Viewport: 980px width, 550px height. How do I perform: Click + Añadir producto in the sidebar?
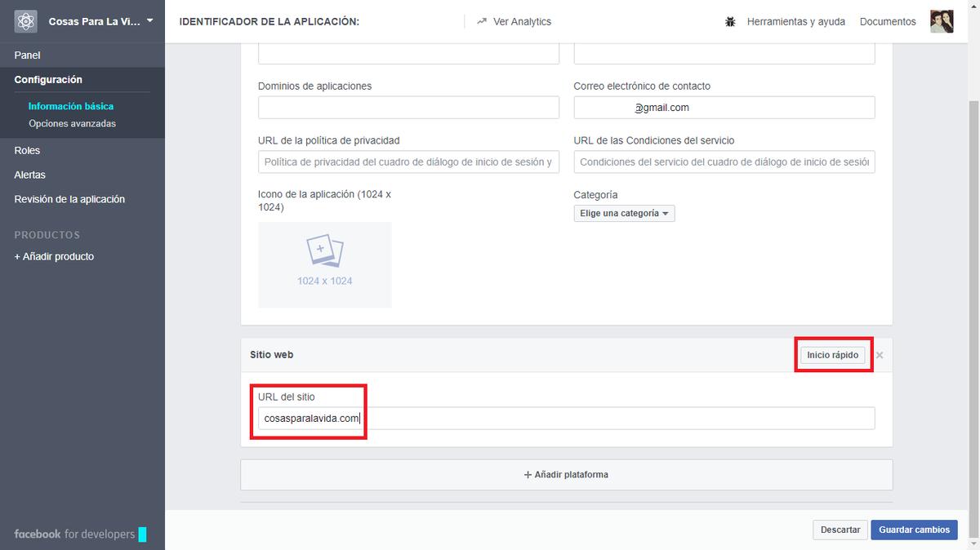pos(52,255)
